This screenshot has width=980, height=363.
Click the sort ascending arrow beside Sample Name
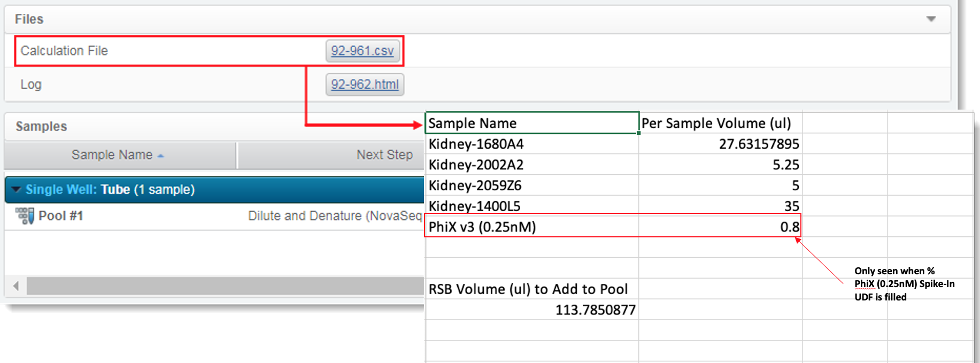click(161, 156)
